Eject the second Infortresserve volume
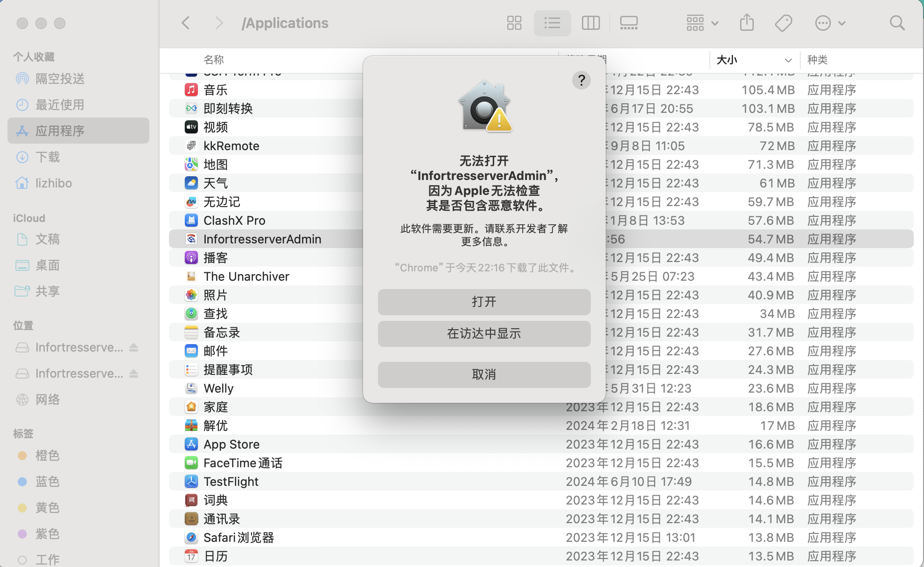Screen dimensions: 924x567 [134, 373]
